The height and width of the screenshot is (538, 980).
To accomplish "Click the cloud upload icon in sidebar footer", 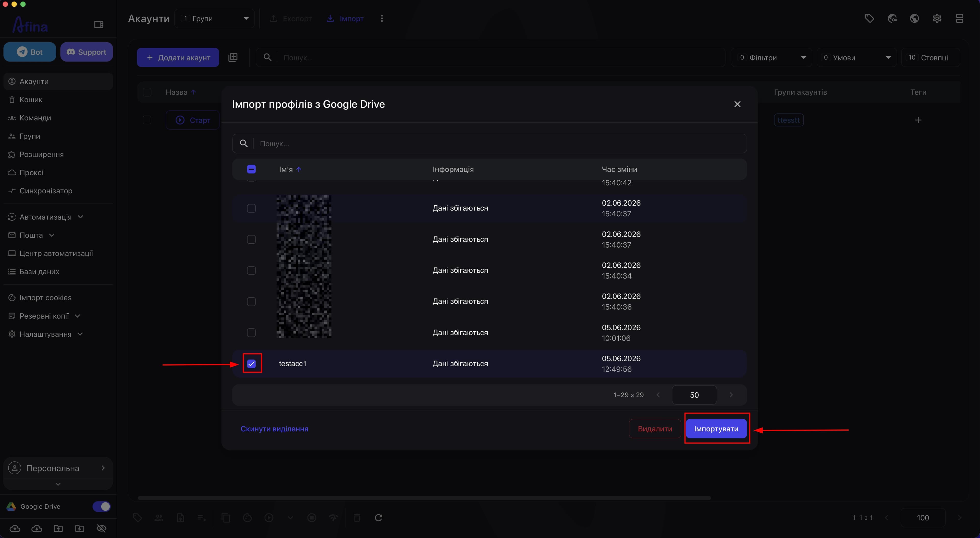I will 15,528.
